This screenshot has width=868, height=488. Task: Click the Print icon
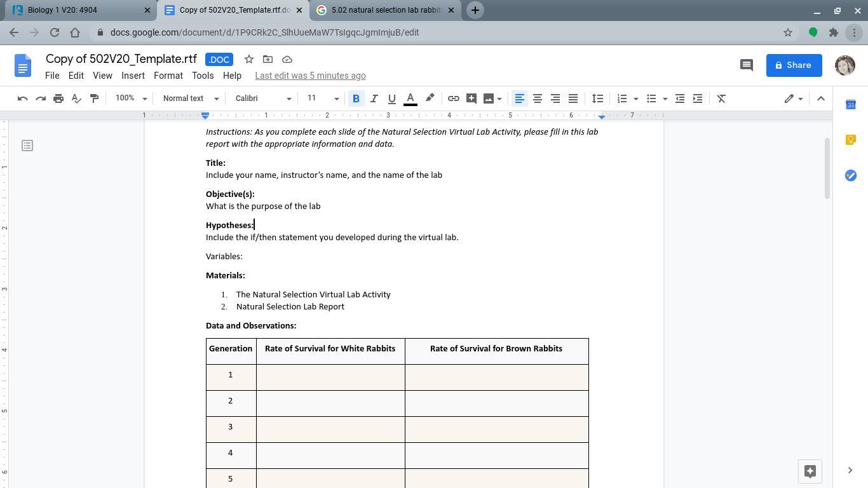pos(58,98)
